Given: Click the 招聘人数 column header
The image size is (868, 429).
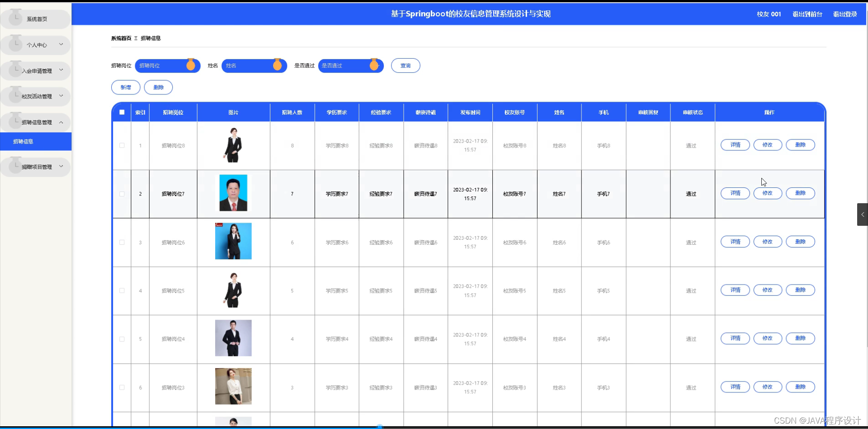Looking at the screenshot, I should click(x=292, y=112).
